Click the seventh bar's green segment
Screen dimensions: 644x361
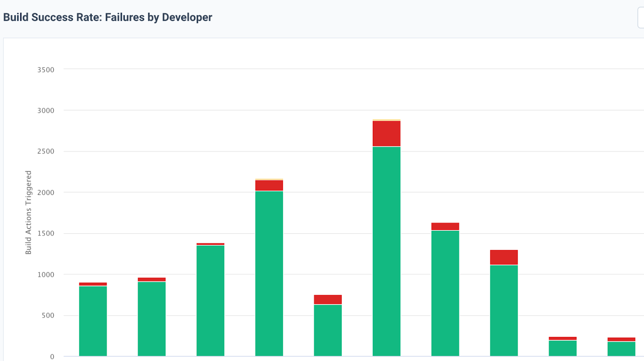point(445,293)
